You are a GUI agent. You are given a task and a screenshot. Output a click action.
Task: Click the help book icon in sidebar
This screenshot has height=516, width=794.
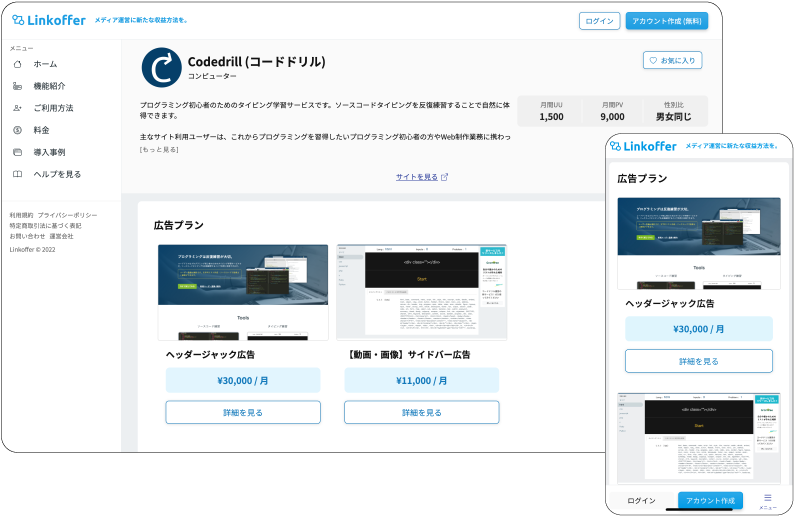(x=18, y=174)
